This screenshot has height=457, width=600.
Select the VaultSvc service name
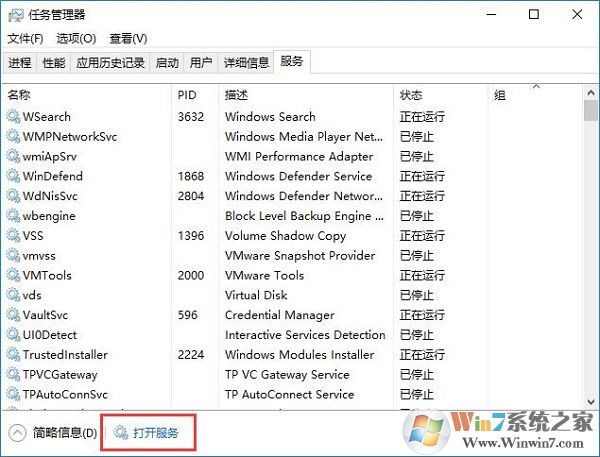tap(45, 315)
